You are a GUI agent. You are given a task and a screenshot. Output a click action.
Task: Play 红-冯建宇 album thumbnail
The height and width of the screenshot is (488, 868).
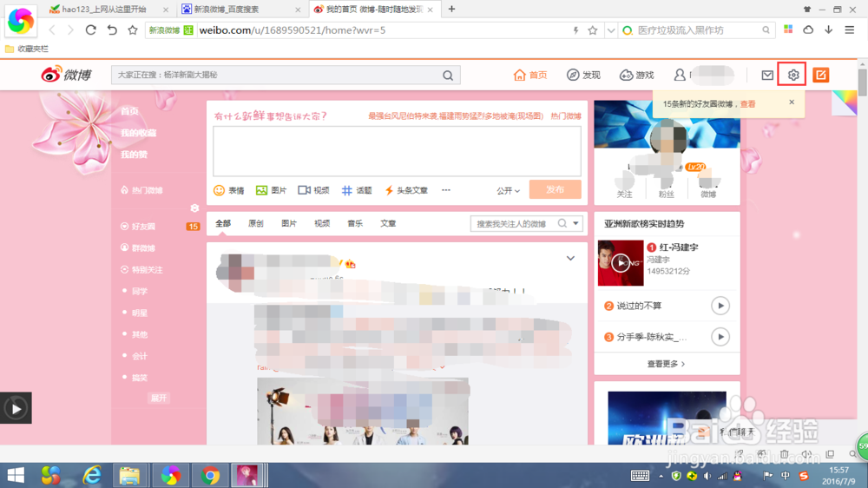click(x=621, y=263)
